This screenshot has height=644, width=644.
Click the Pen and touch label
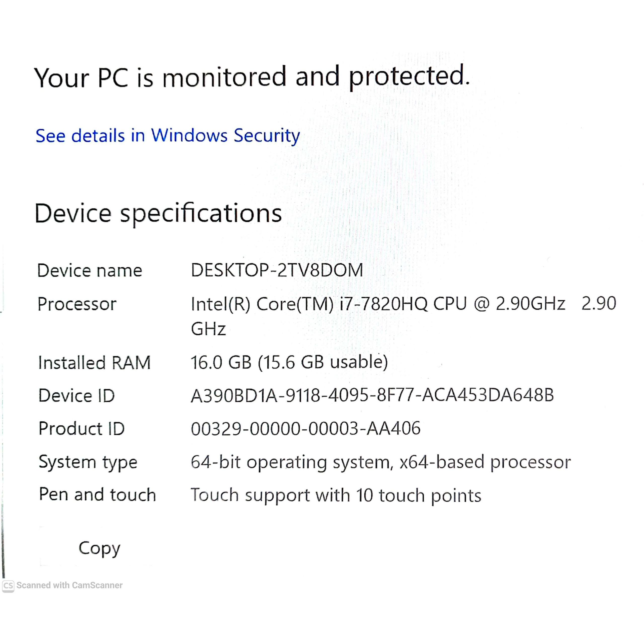(97, 495)
